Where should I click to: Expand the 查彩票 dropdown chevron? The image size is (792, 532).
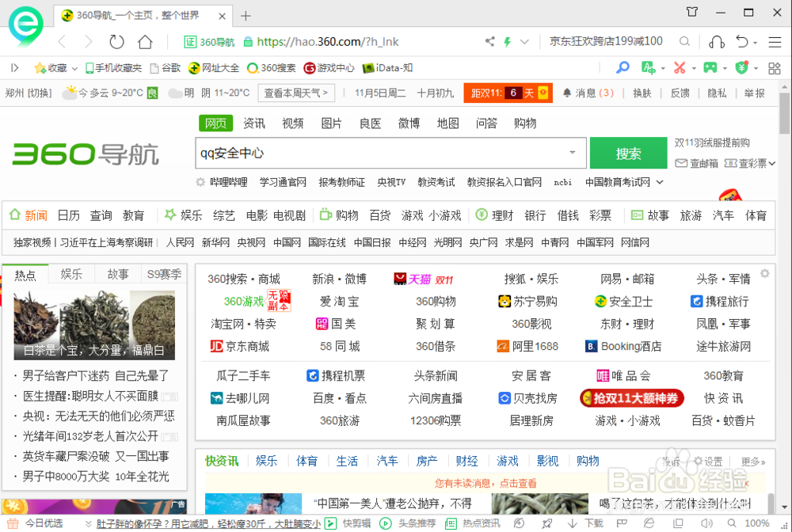tap(771, 163)
